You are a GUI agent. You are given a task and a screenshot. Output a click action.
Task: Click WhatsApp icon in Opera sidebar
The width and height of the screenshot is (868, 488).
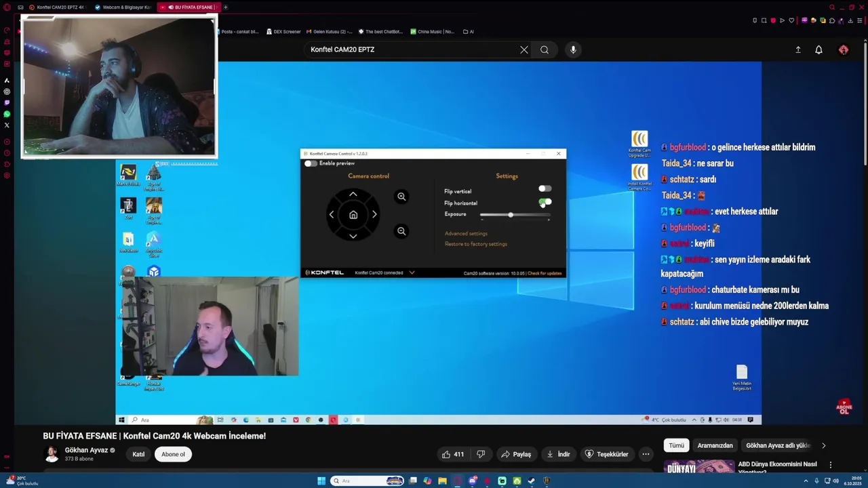tap(7, 114)
